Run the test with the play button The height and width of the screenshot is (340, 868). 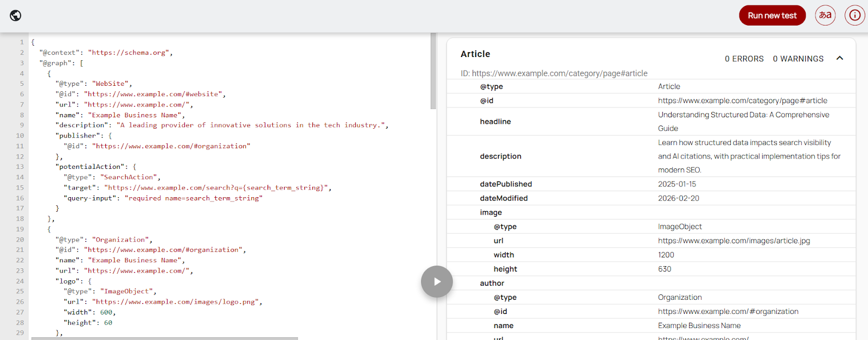click(437, 281)
